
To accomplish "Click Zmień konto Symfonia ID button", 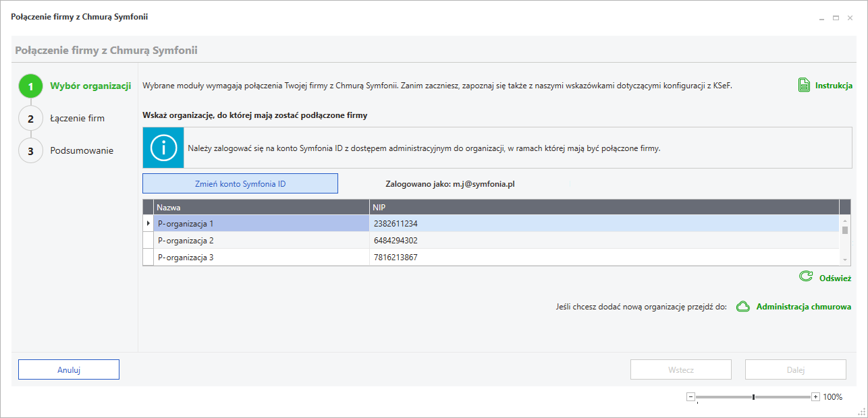I will coord(240,183).
